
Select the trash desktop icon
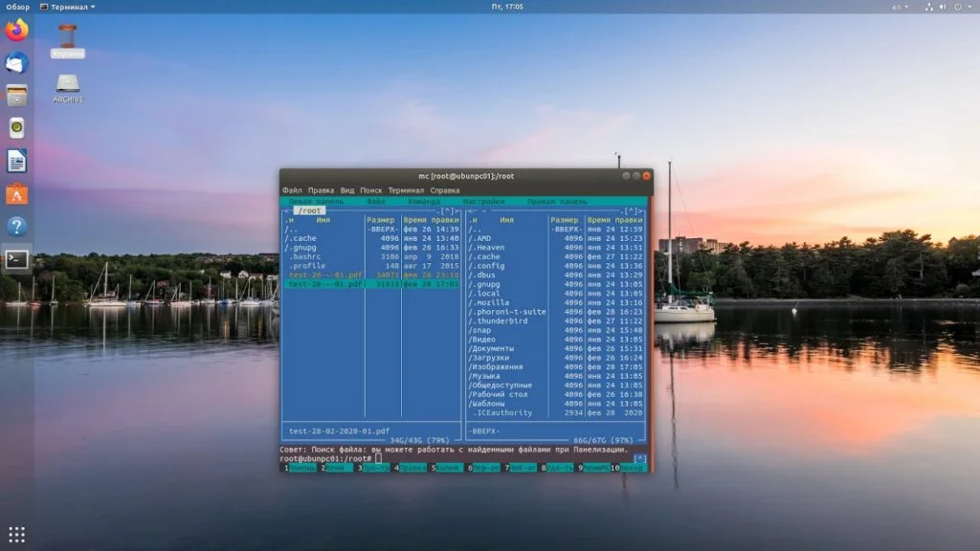[x=67, y=36]
